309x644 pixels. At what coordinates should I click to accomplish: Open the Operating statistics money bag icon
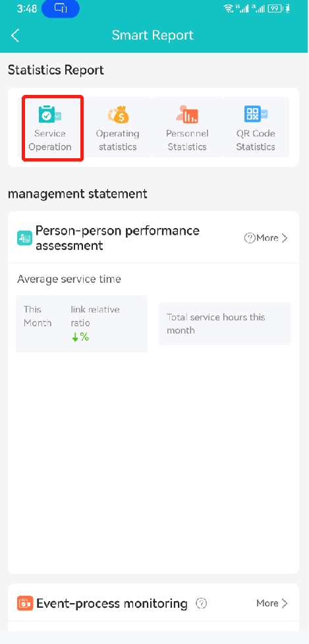(118, 114)
